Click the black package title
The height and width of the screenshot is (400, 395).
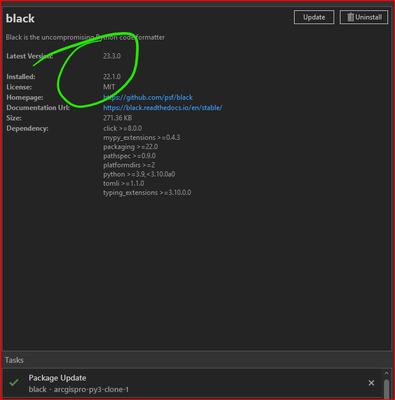20,19
